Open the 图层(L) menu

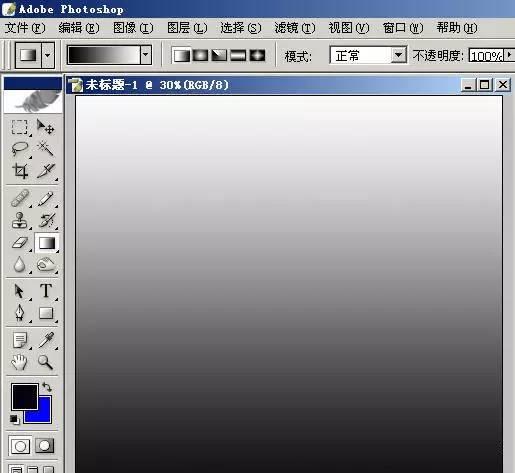187,28
